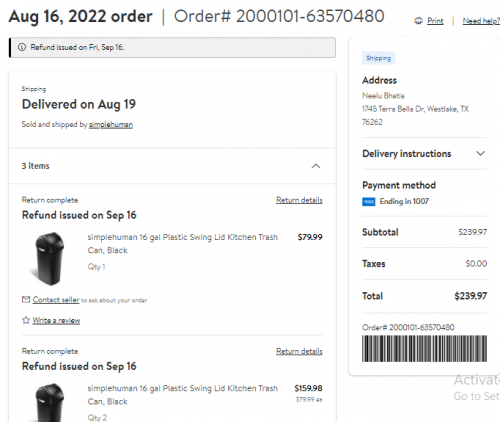500x422 pixels.
Task: Click the 3 items header row
Action: [x=172, y=166]
